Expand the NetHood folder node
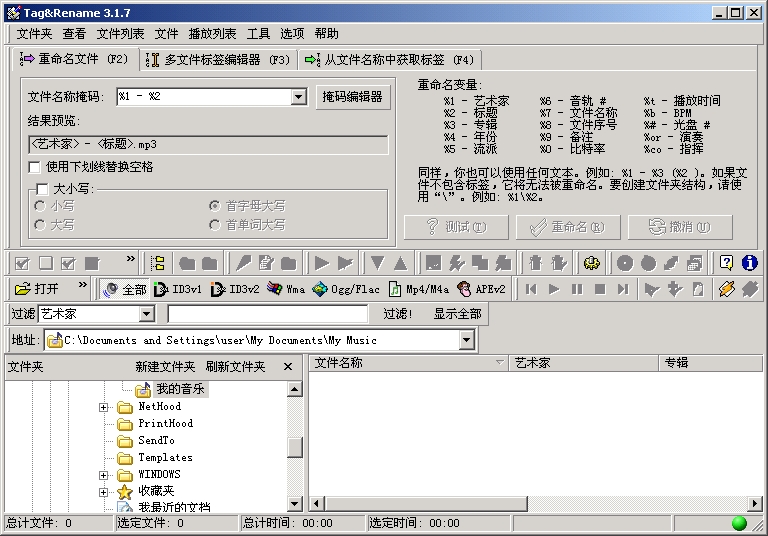 [x=103, y=407]
